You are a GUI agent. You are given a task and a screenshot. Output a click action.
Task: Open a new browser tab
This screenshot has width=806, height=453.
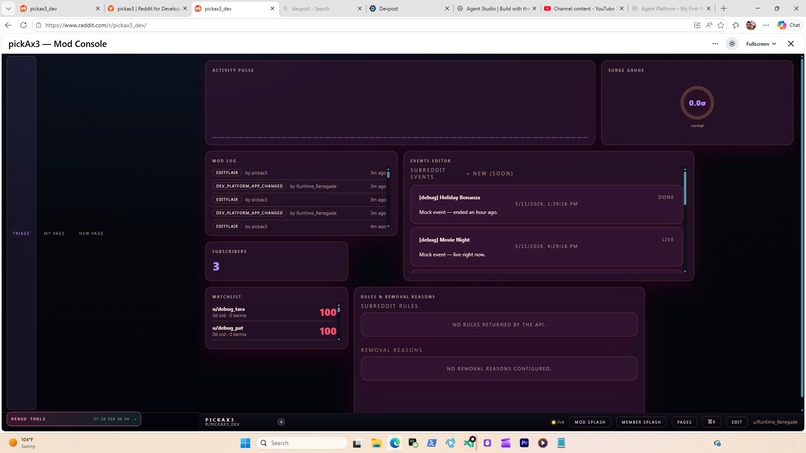[x=723, y=8]
